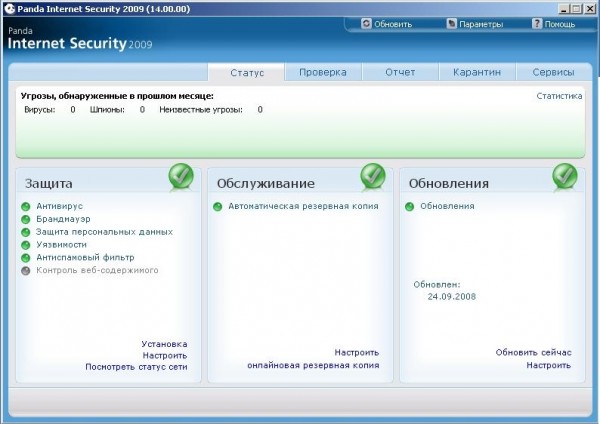The image size is (600, 424).
Task: Click the green checkmark on Обслуживание panel
Action: point(373,176)
